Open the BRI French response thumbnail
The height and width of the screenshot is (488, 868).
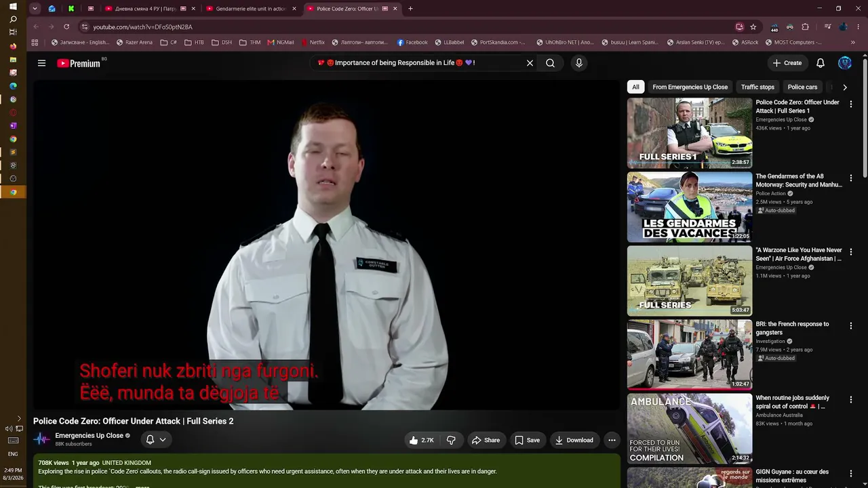coord(690,354)
